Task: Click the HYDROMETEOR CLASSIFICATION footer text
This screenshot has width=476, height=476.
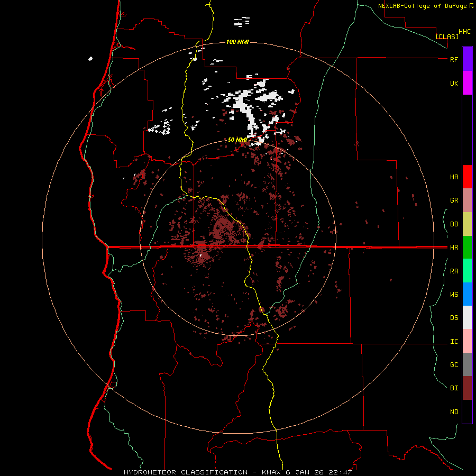Action: coord(186,472)
